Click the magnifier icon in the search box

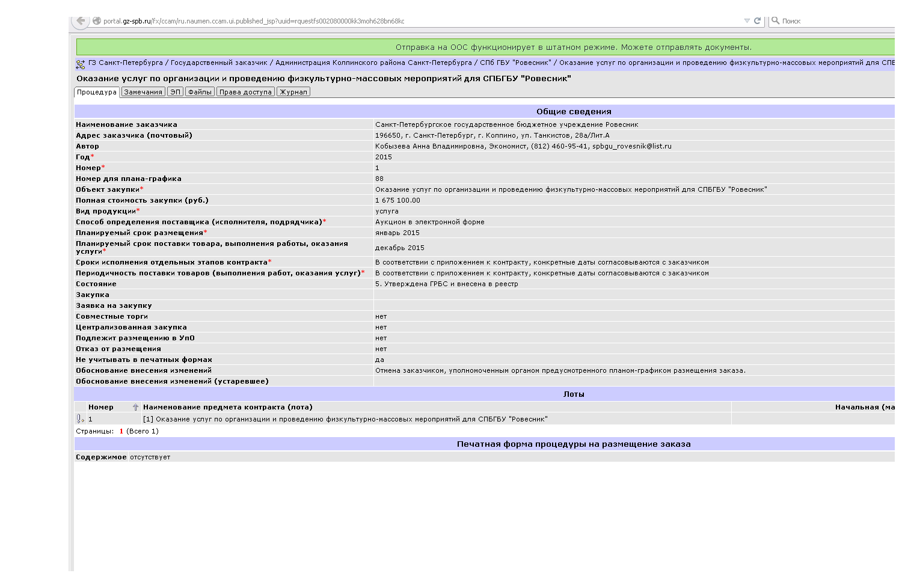pyautogui.click(x=776, y=20)
